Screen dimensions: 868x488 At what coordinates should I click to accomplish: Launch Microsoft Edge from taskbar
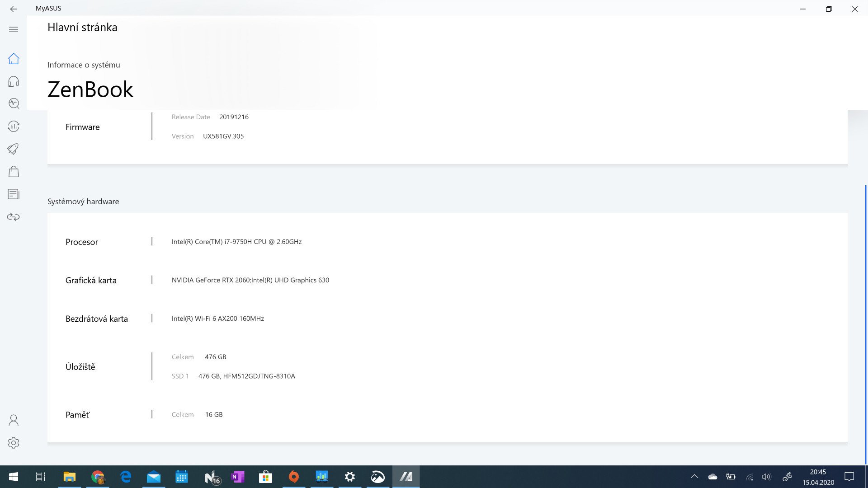[x=126, y=477]
